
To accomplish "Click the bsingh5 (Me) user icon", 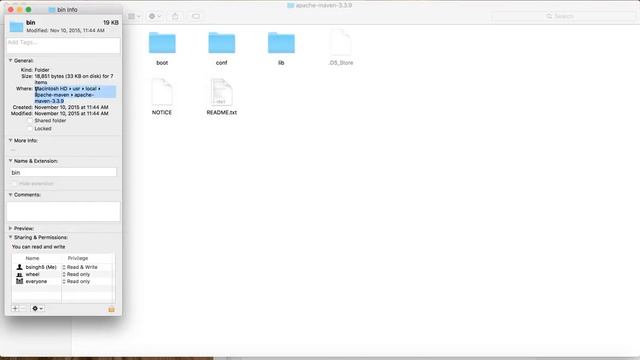I will (x=19, y=267).
